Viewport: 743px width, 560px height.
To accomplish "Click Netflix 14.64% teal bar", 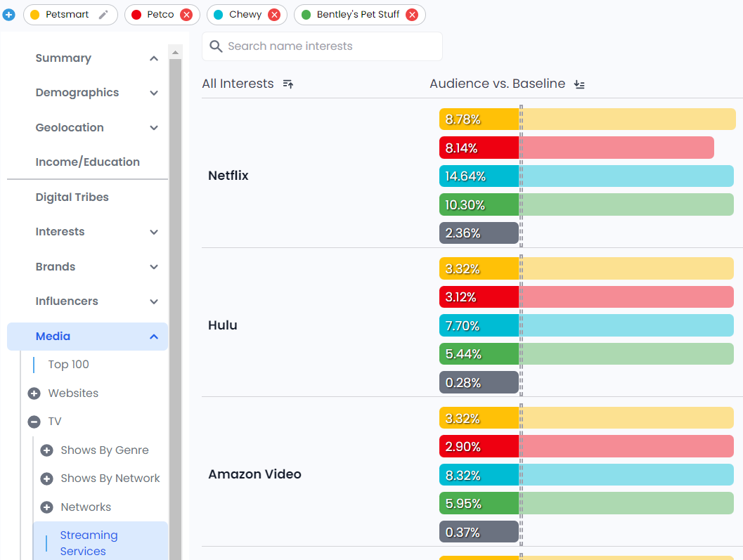I will (x=587, y=176).
